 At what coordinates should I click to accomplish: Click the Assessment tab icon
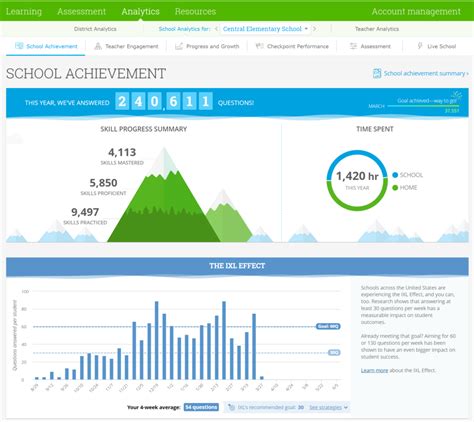[353, 46]
